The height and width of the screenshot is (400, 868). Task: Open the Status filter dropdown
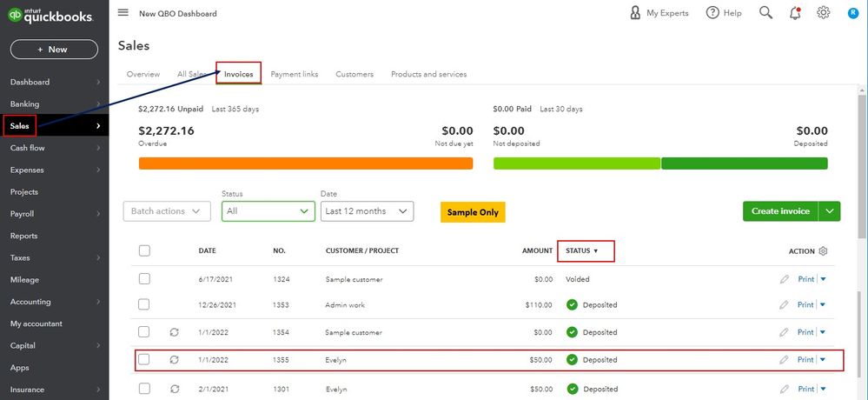pos(268,211)
